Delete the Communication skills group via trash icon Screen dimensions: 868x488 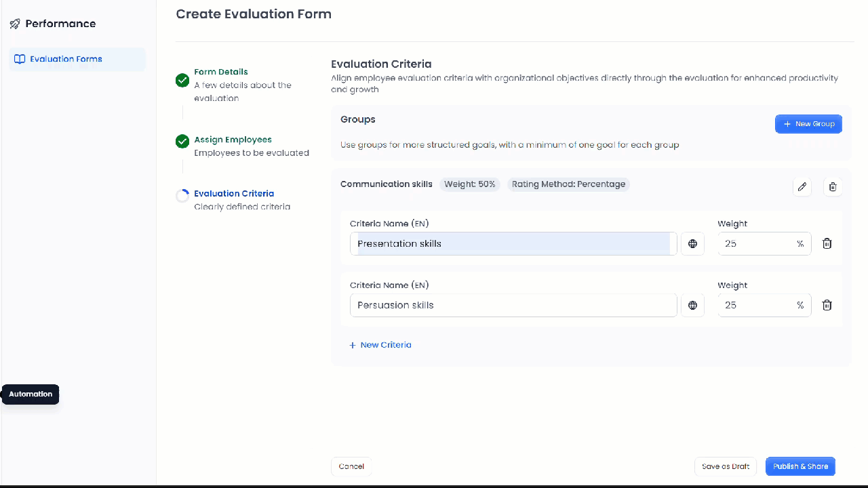tap(833, 186)
